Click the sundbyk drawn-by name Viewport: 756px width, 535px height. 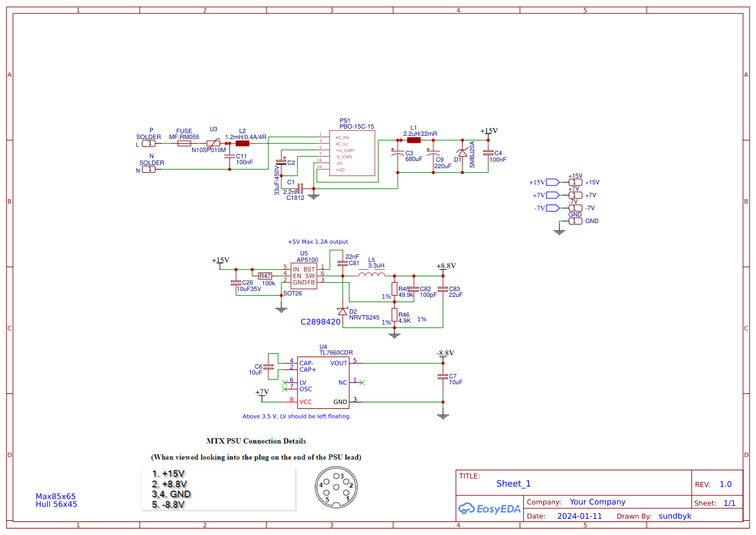pyautogui.click(x=675, y=516)
